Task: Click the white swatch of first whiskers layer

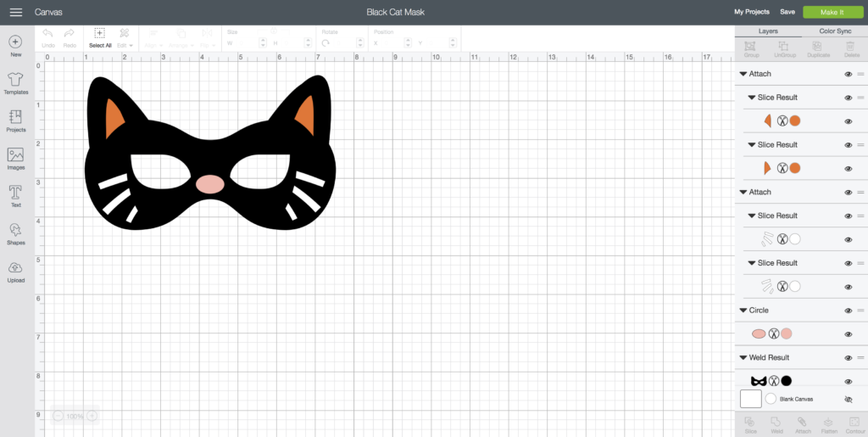Action: pyautogui.click(x=795, y=239)
